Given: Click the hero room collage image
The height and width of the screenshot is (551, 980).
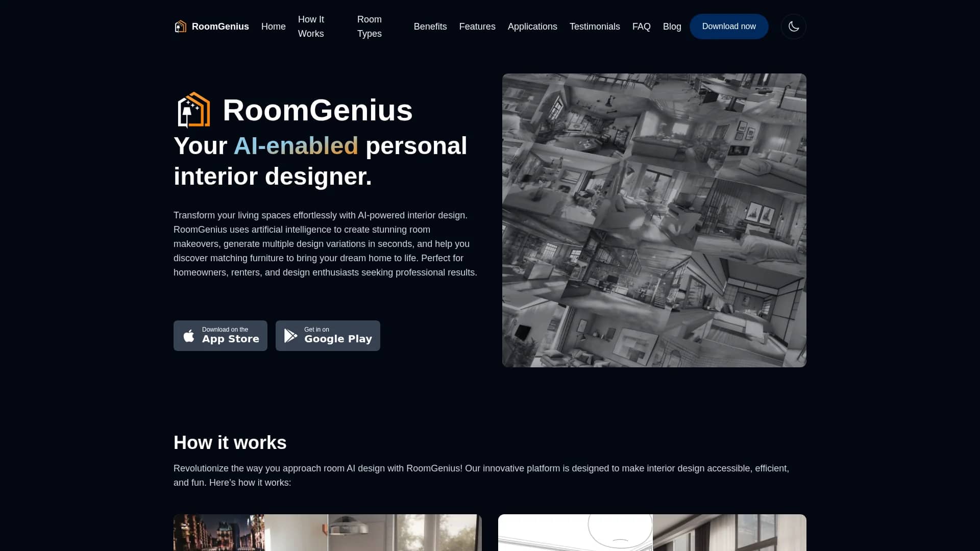Looking at the screenshot, I should click(654, 220).
